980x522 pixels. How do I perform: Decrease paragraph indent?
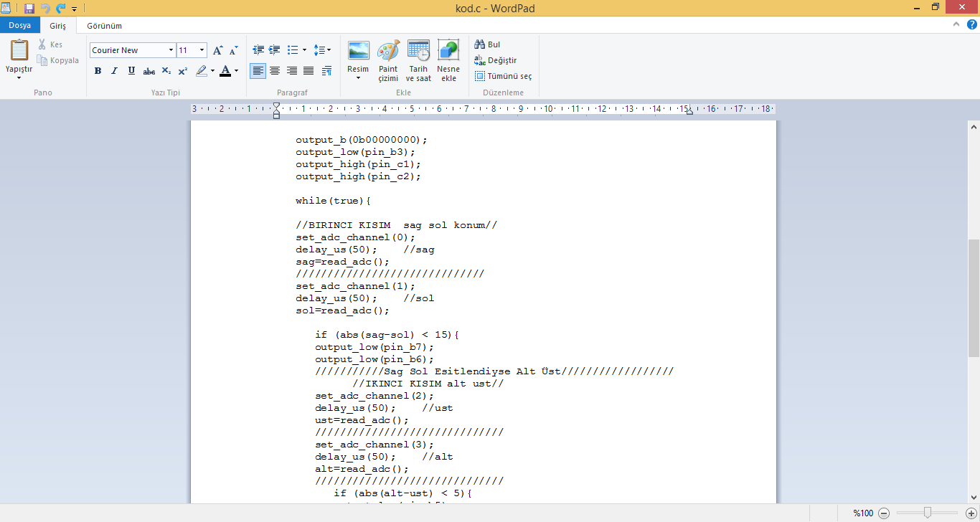[259, 50]
